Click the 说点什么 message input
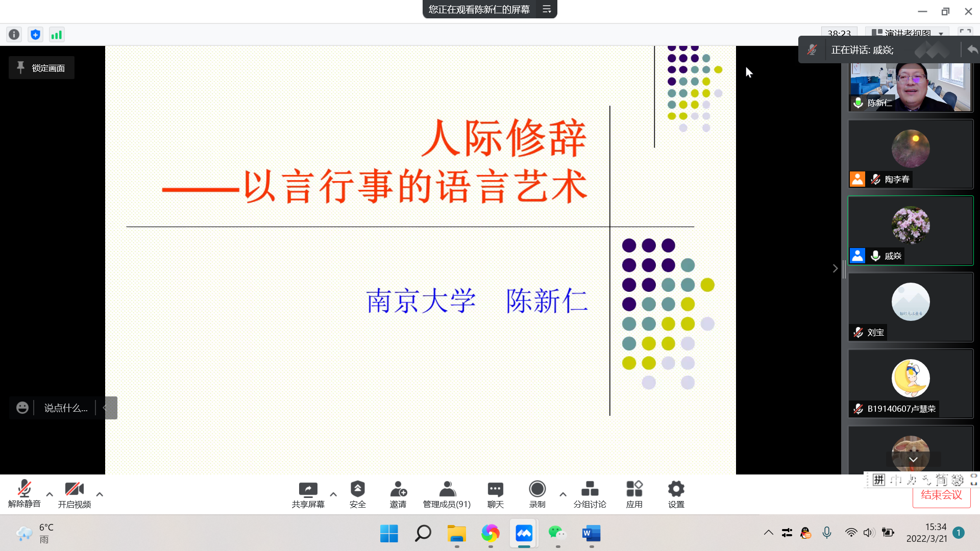980x551 pixels. 66,408
